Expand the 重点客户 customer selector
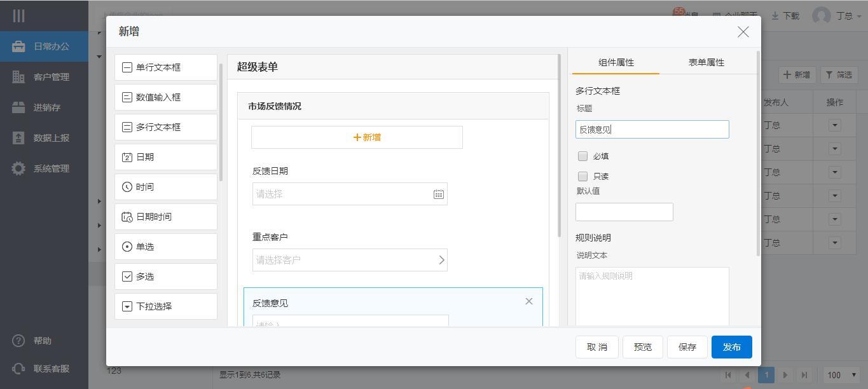Screen dimensions: 868x389 pyautogui.click(x=441, y=260)
